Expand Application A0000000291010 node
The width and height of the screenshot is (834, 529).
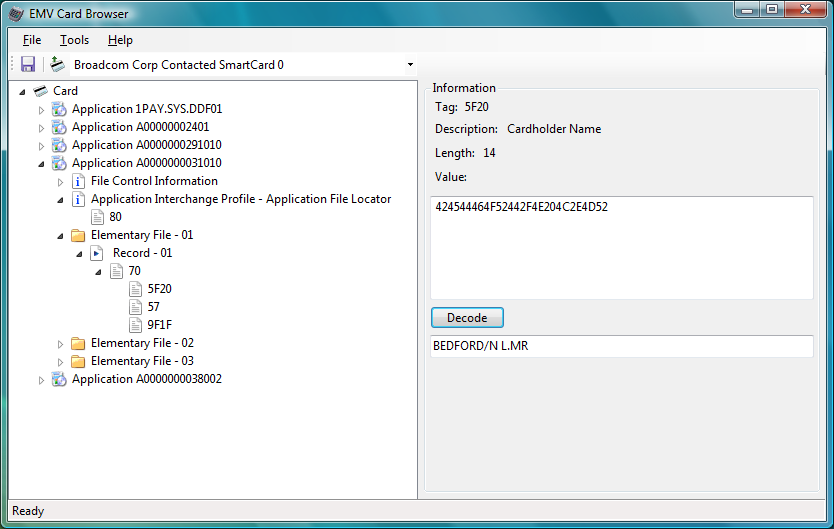(x=41, y=146)
